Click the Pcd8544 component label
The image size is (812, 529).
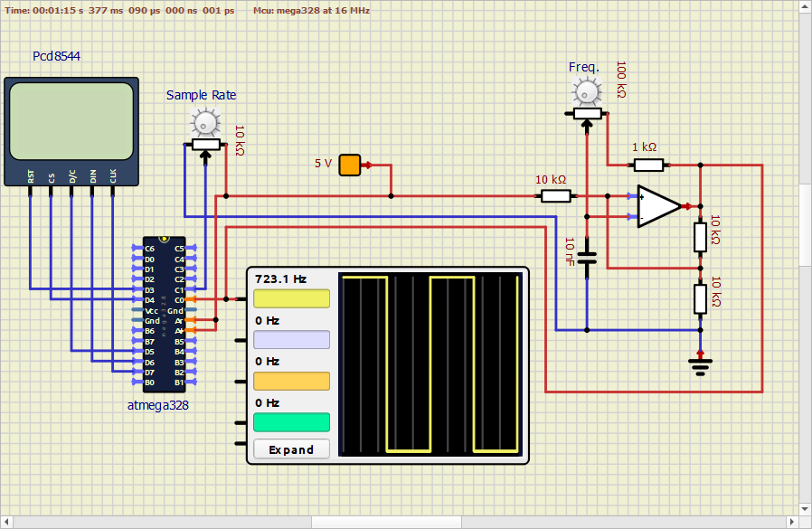pyautogui.click(x=56, y=56)
